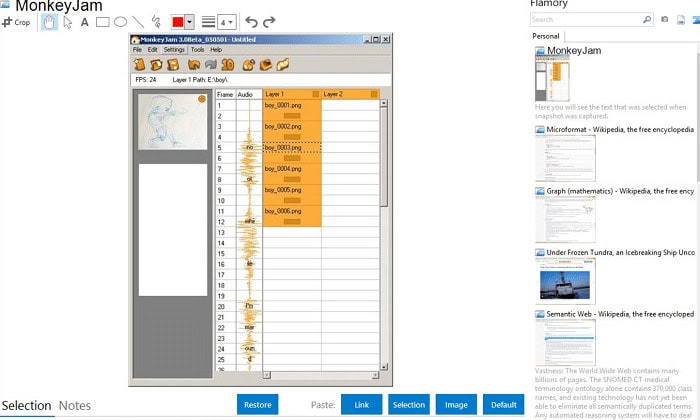
Task: Open the Under Frozen Tundra snapshot thumbnail
Action: click(565, 281)
